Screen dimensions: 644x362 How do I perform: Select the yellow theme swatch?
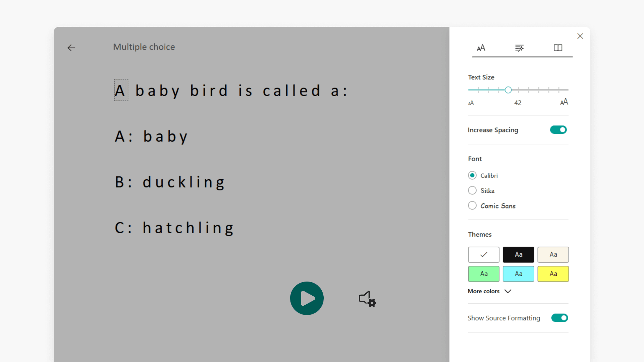(553, 274)
